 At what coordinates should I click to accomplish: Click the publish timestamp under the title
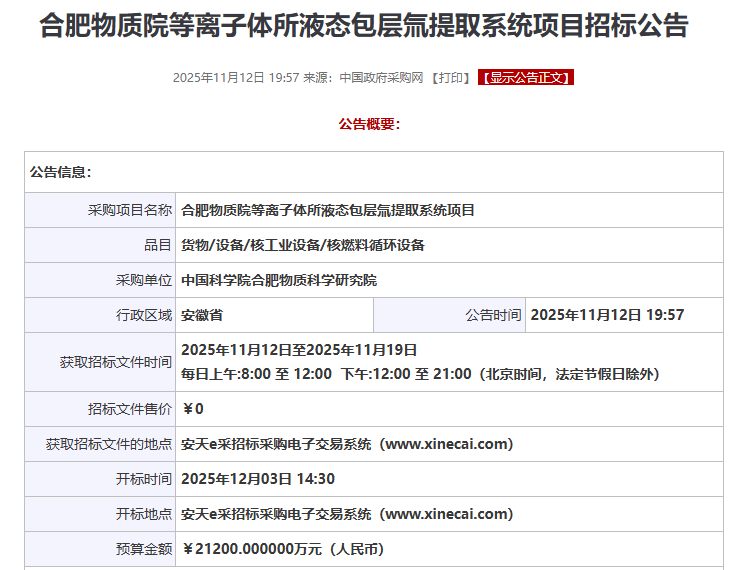coord(236,77)
